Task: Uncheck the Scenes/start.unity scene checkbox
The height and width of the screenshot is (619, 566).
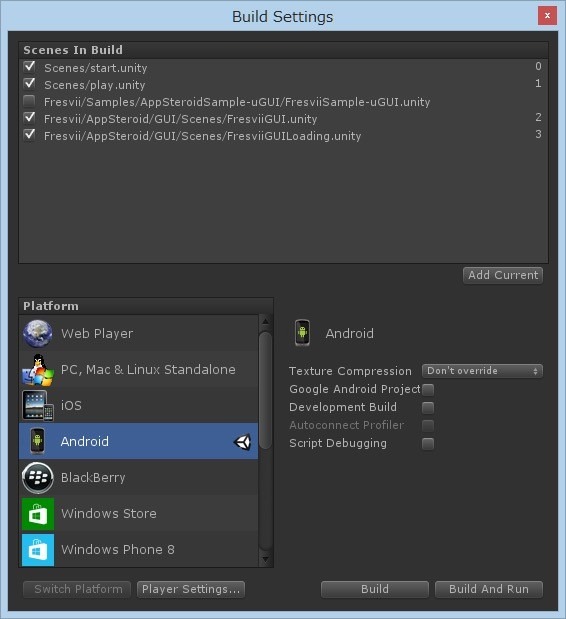Action: [30, 67]
